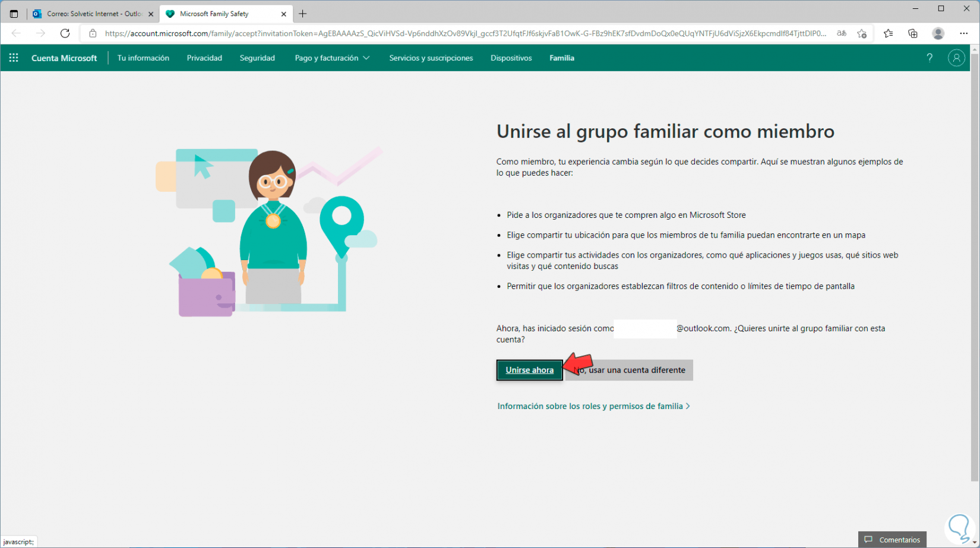Add this page to favorites
This screenshot has height=548, width=980.
(862, 33)
